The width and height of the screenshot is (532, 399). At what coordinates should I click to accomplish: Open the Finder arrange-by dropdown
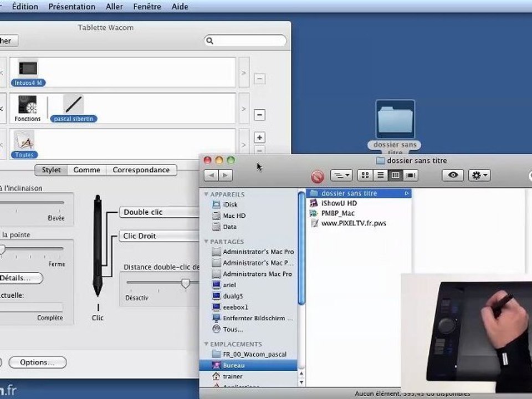coord(341,175)
